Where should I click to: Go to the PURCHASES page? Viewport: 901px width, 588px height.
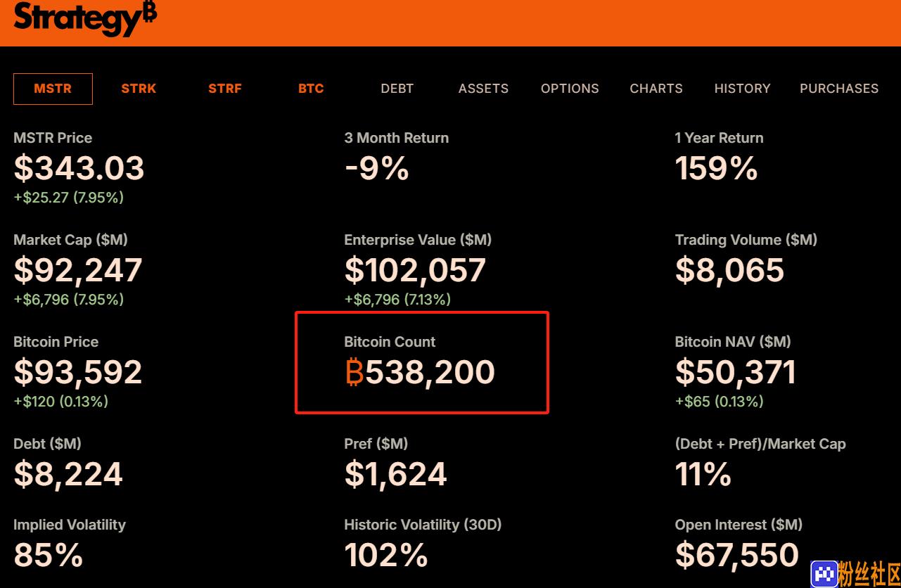click(x=839, y=89)
